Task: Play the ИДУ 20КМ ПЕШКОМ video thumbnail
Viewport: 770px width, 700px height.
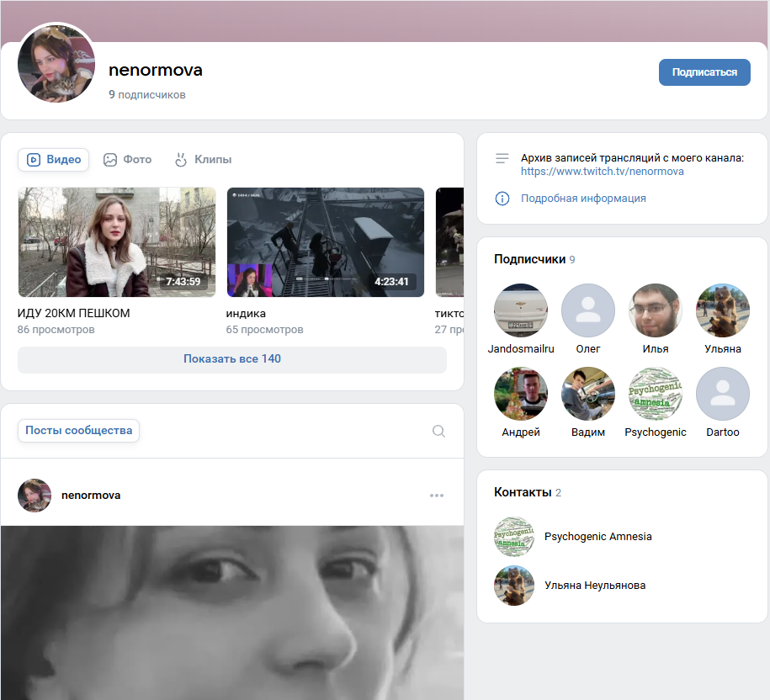Action: [x=117, y=242]
